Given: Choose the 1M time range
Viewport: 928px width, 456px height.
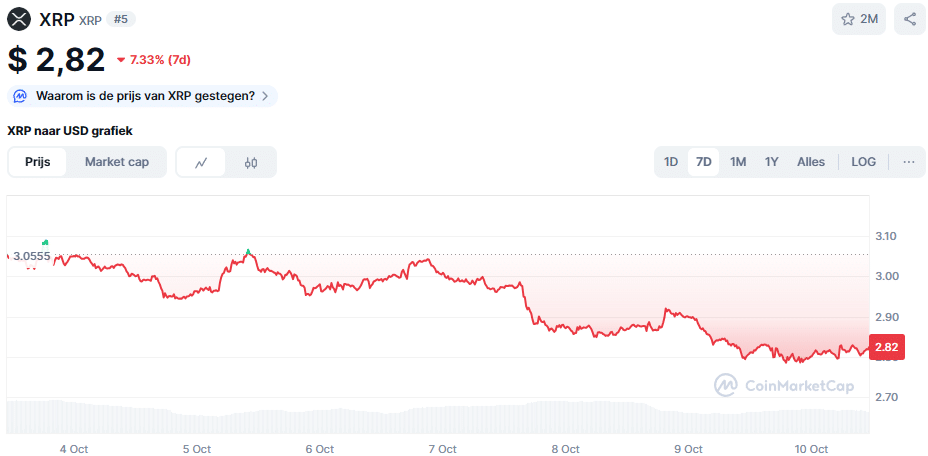Looking at the screenshot, I should (738, 162).
